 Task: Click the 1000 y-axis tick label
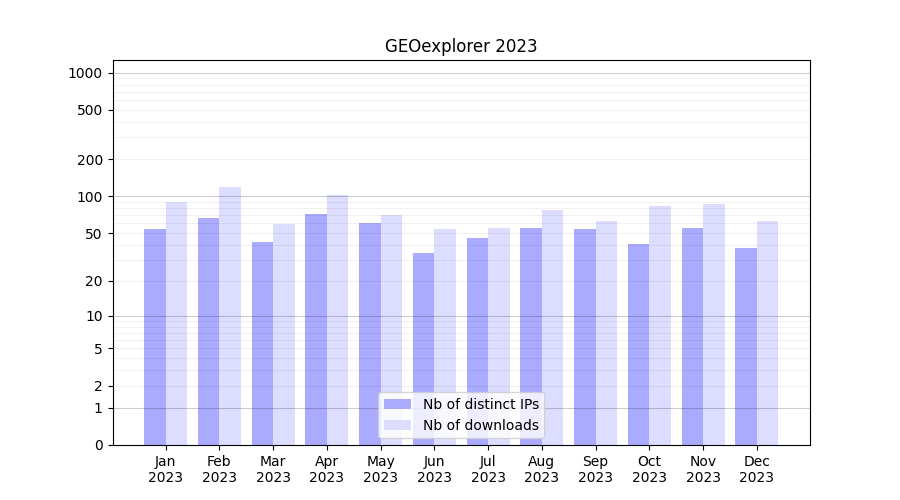[85, 73]
